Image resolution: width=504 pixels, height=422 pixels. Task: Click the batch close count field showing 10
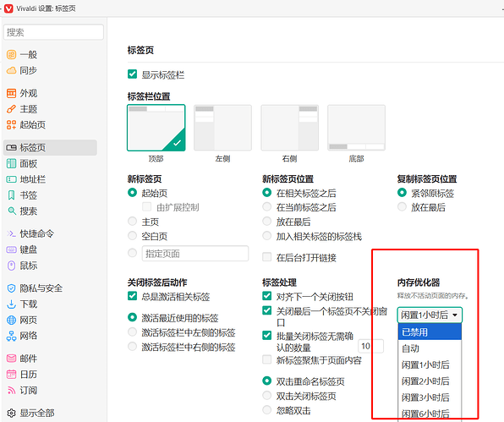(x=370, y=346)
